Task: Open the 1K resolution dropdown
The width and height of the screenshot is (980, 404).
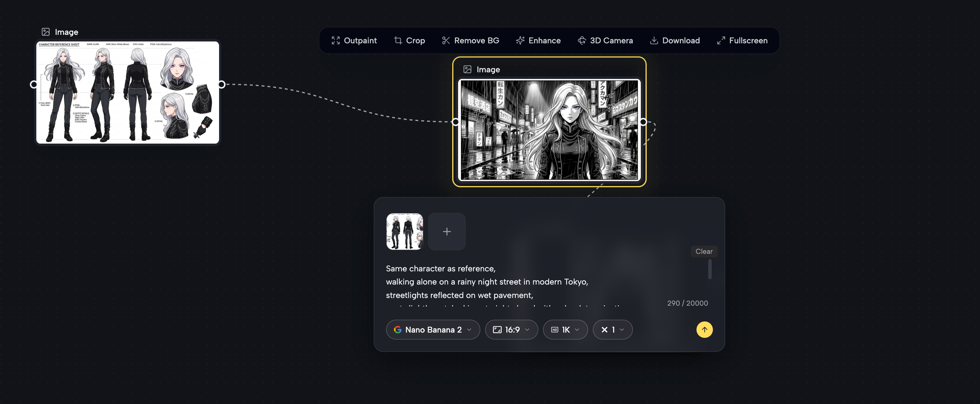Action: click(x=565, y=329)
